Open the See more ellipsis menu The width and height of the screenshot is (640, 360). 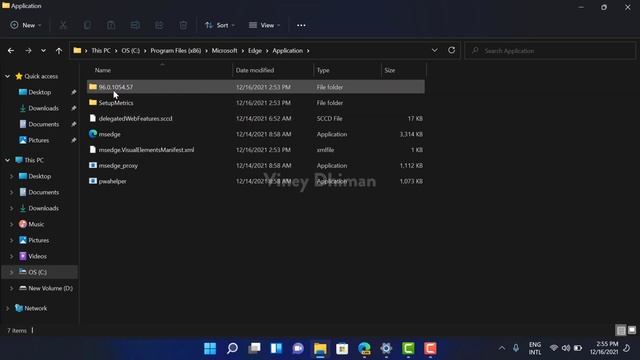coord(301,25)
